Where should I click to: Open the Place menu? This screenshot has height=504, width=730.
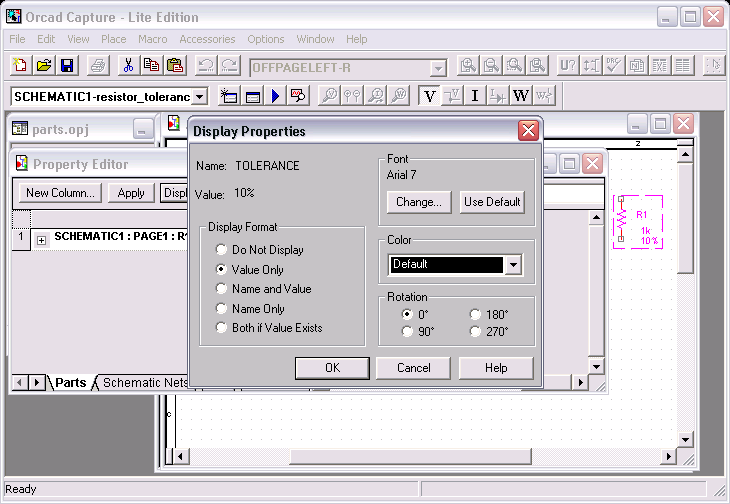[114, 39]
